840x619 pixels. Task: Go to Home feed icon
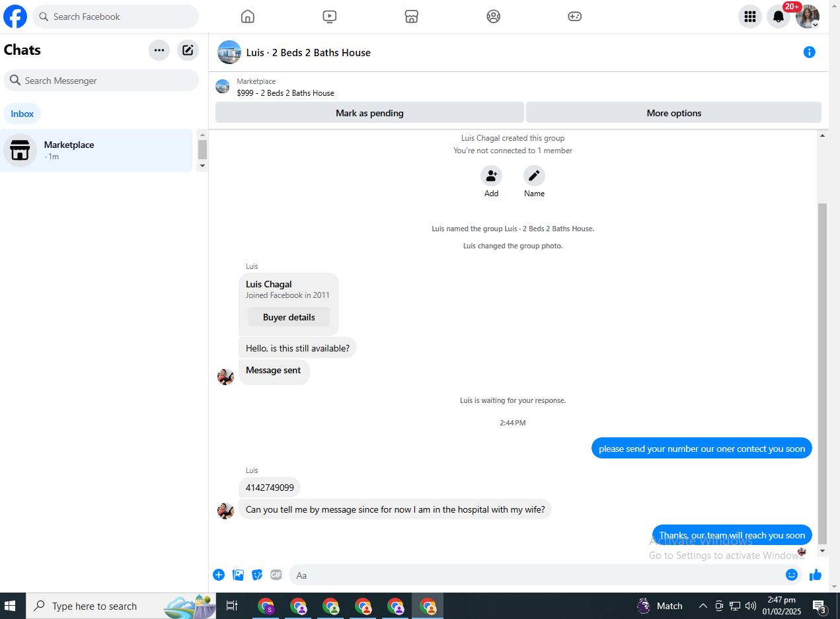tap(248, 17)
